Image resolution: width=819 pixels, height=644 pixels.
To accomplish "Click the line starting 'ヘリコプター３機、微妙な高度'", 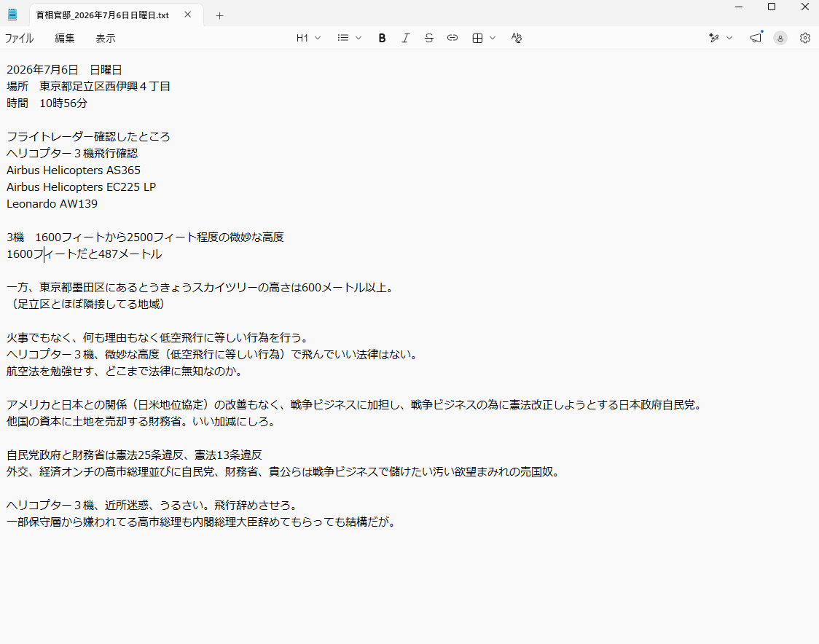I will [213, 355].
